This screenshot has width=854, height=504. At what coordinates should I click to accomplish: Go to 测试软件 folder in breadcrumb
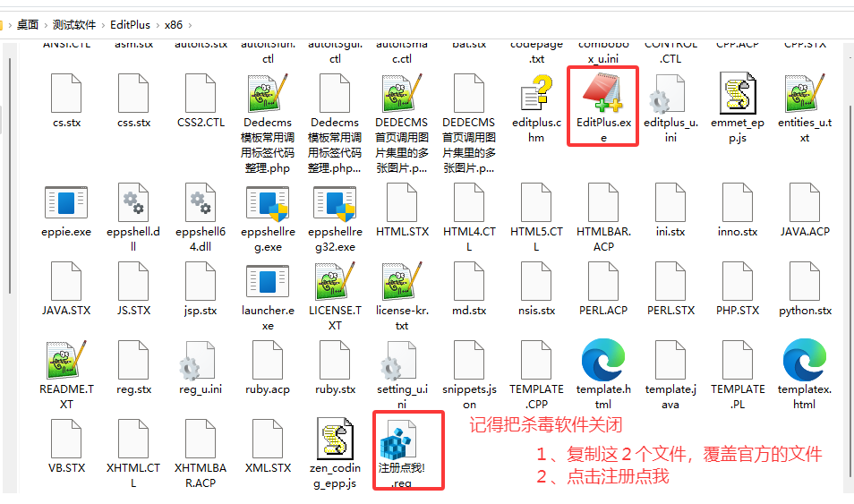pyautogui.click(x=74, y=25)
